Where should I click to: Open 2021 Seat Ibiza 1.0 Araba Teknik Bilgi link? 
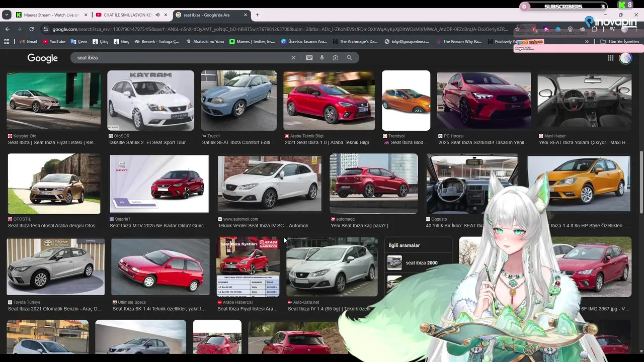pos(327,143)
